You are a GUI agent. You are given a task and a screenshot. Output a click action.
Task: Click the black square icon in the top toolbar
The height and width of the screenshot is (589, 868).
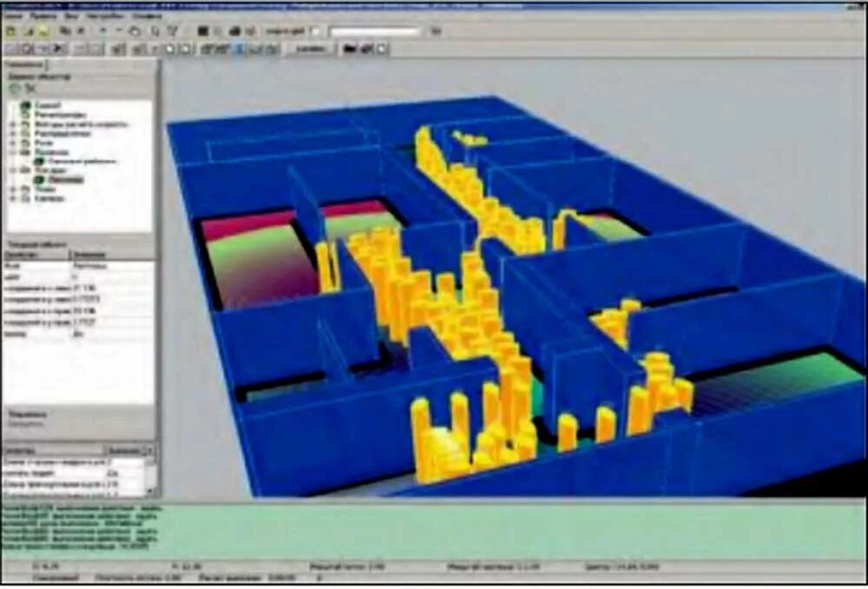[x=203, y=31]
